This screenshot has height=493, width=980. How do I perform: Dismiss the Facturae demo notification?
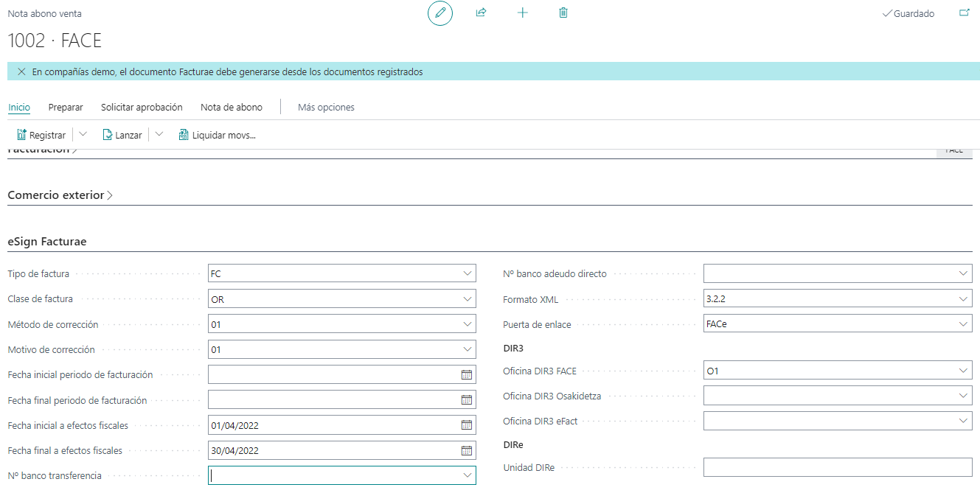[x=21, y=72]
